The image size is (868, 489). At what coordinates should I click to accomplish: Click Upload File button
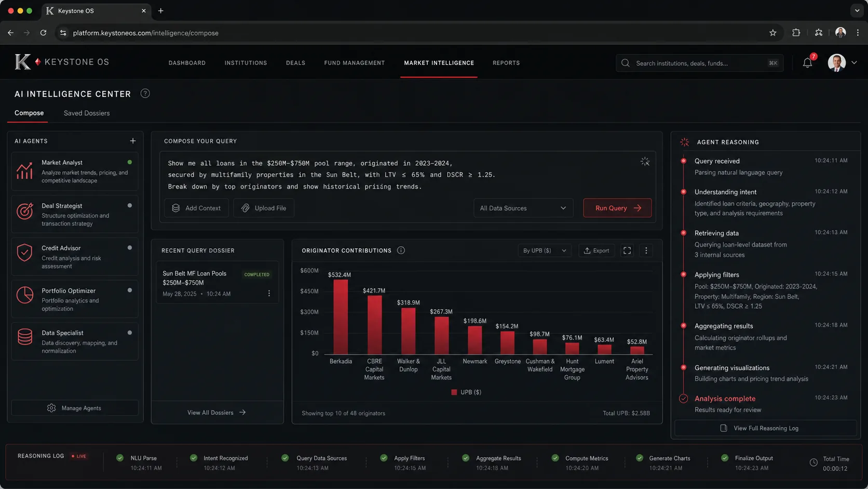pos(264,208)
